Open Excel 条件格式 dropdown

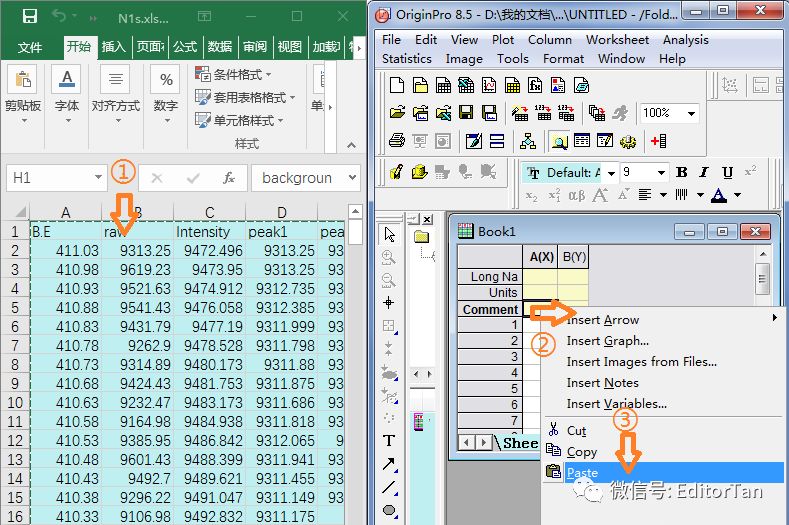233,74
